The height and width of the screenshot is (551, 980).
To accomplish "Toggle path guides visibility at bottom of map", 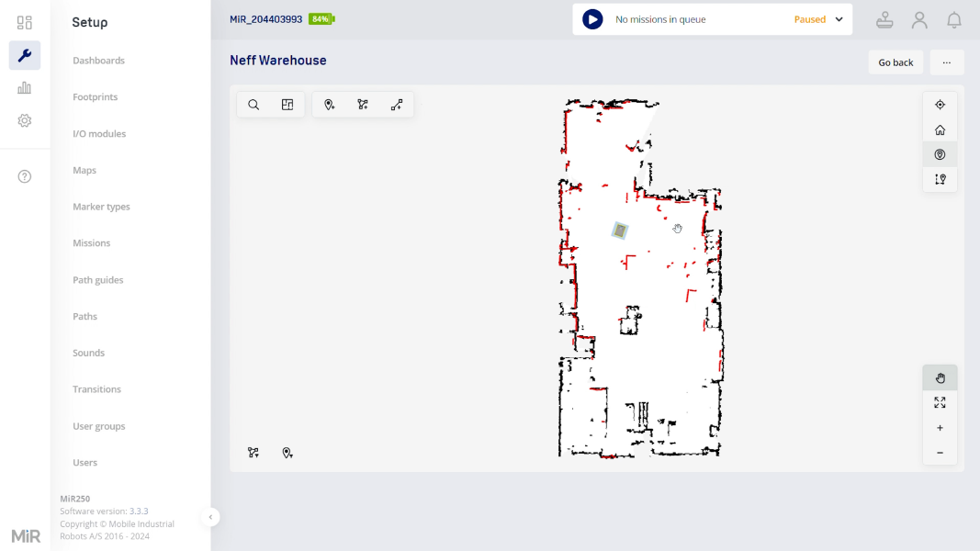I will pyautogui.click(x=253, y=453).
